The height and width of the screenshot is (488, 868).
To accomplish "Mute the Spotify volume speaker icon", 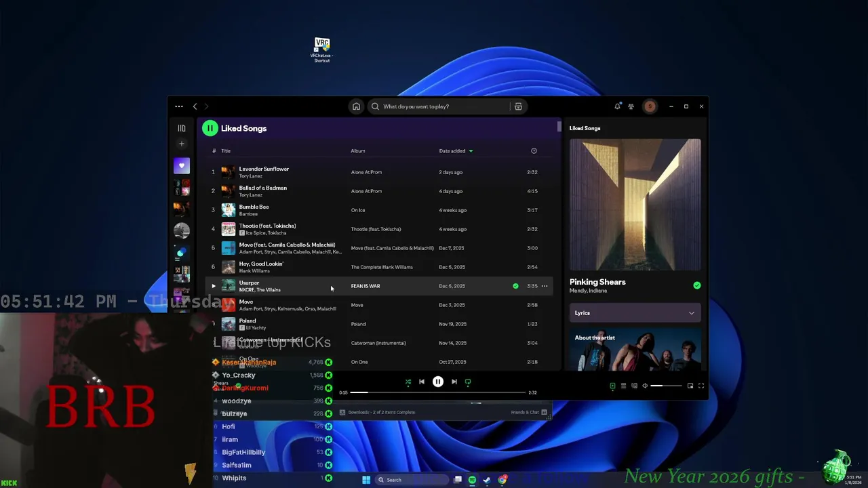I will tap(645, 386).
